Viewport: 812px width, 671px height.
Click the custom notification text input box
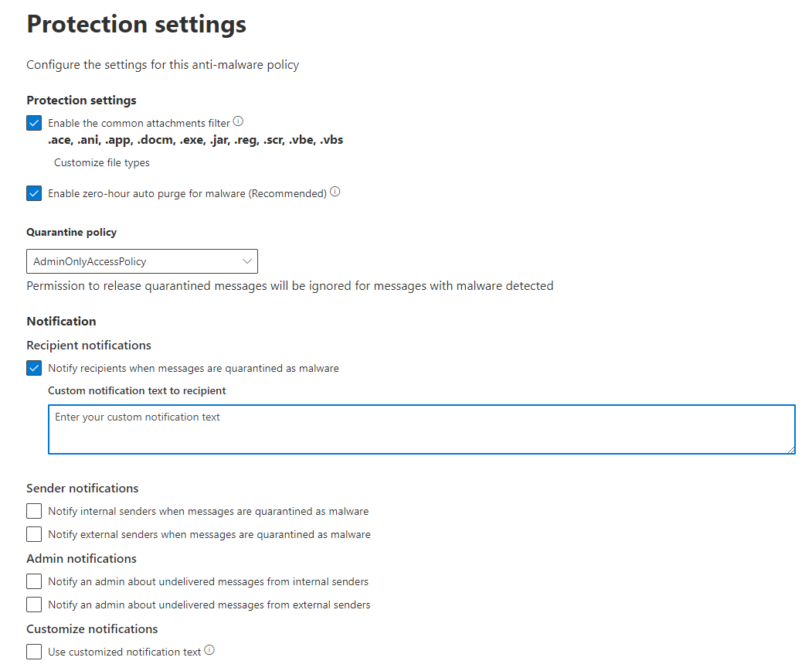coord(421,429)
